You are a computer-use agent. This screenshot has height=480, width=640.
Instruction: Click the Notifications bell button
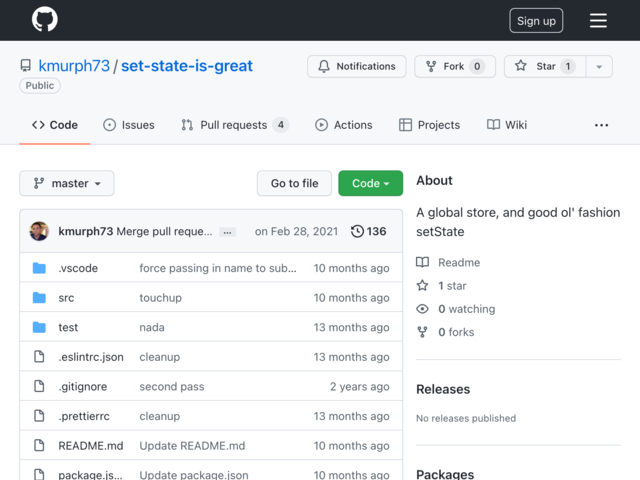point(357,66)
